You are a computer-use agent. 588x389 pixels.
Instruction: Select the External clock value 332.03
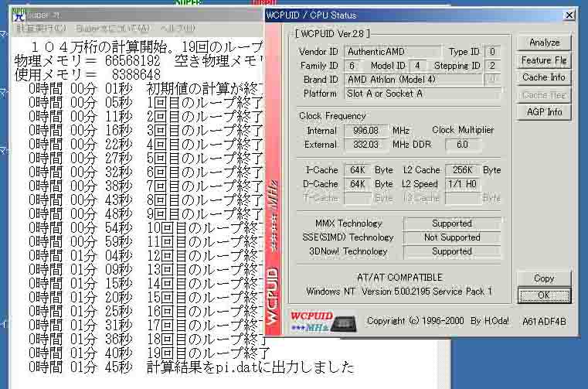click(x=365, y=145)
